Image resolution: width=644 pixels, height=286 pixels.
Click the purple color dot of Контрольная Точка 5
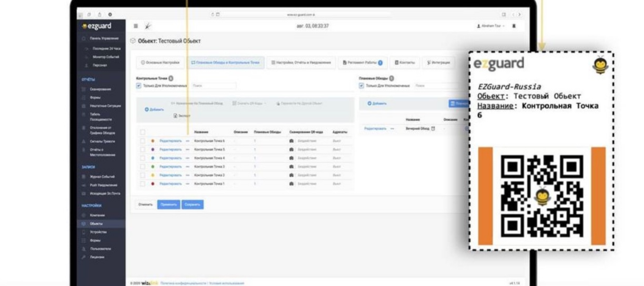pos(153,149)
